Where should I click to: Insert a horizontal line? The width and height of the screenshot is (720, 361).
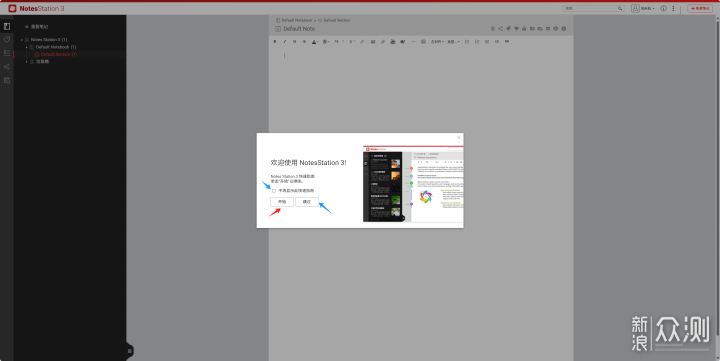413,41
